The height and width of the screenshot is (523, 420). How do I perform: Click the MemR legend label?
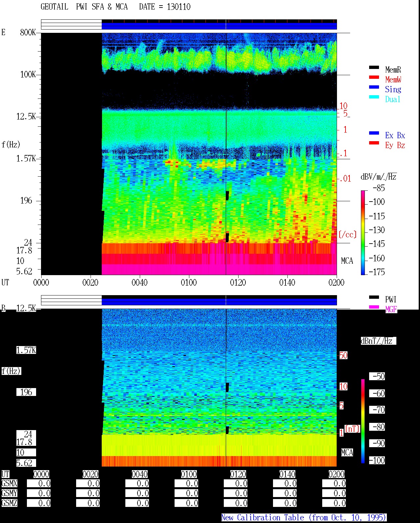pos(393,70)
